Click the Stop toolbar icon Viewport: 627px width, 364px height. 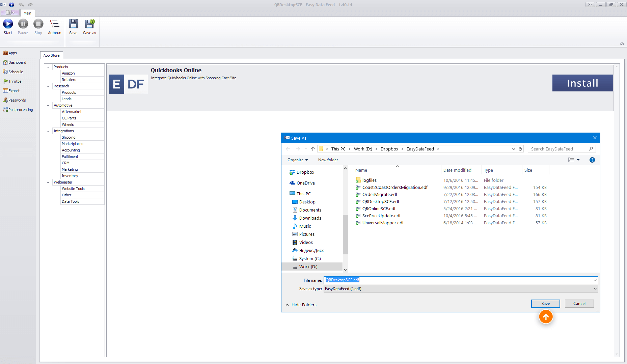tap(38, 24)
